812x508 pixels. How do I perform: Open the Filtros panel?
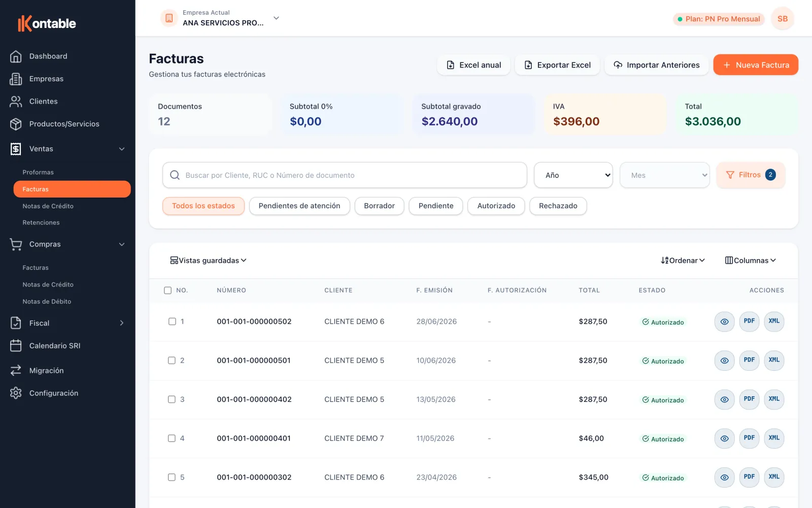click(x=751, y=175)
